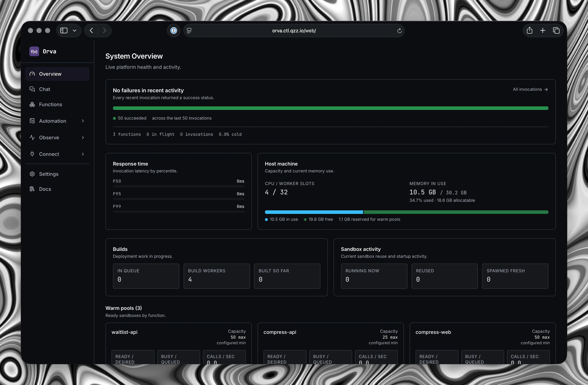This screenshot has height=385, width=588.
Task: Open the Chat menu item
Action: click(57, 89)
